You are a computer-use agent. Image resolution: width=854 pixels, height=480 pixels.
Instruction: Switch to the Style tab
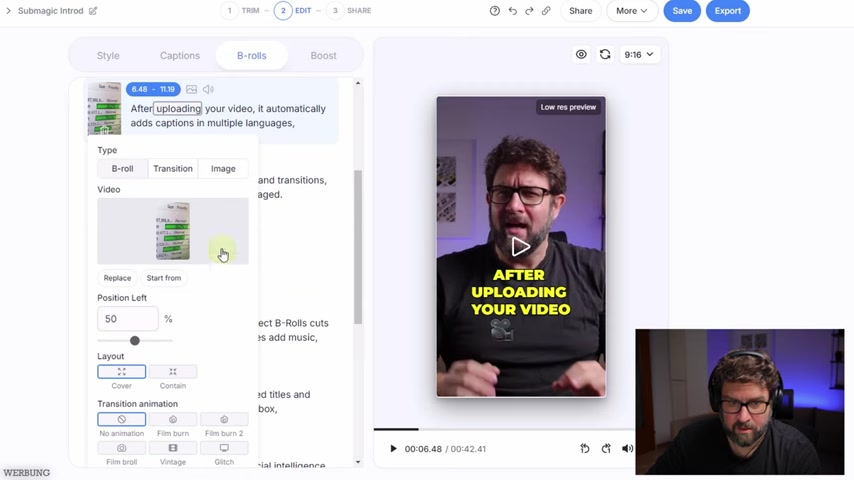pos(108,56)
